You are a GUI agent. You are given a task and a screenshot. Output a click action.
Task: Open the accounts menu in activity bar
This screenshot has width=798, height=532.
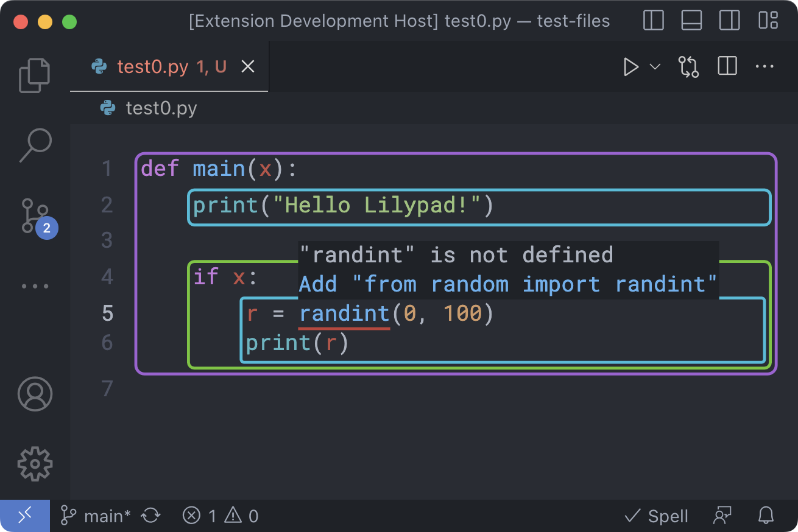(34, 394)
